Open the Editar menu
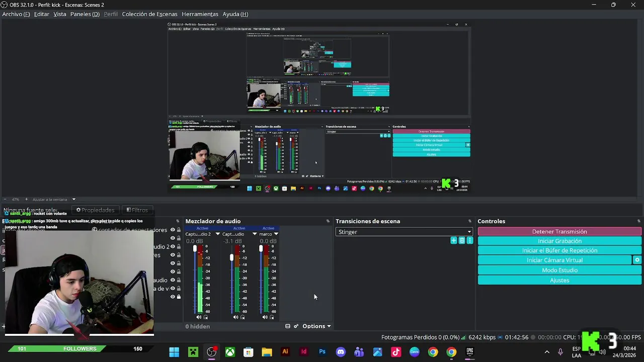 (x=41, y=14)
